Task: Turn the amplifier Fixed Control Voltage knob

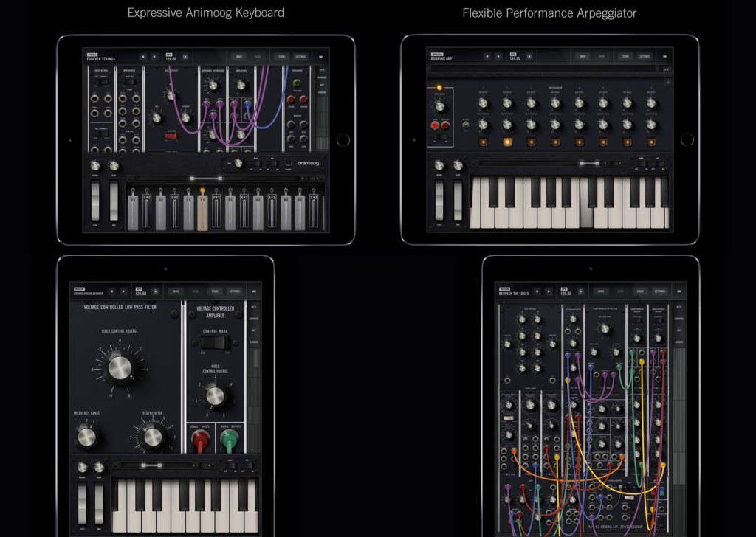Action: pos(215,396)
